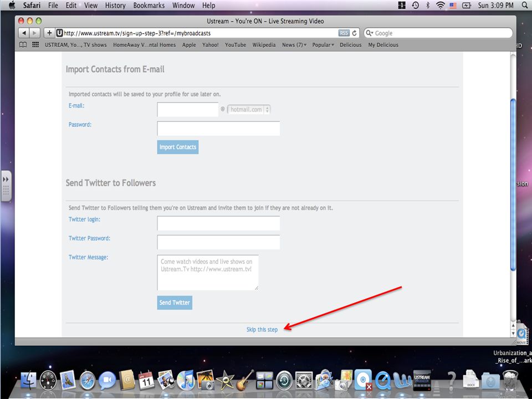
Task: Open Time Machine menu bar icon
Action: point(415,5)
